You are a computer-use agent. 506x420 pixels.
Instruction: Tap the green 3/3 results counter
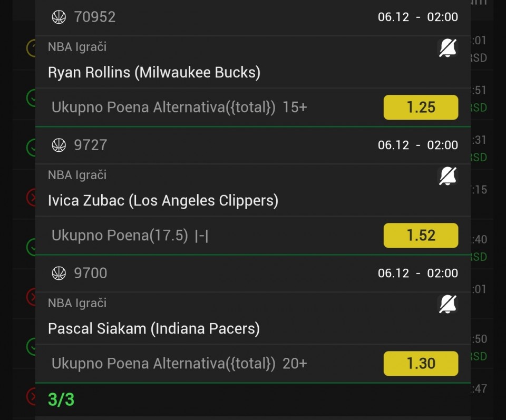pos(61,399)
